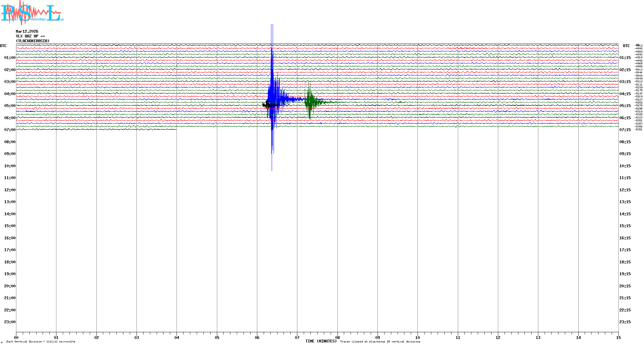
Task: Click the Each Vertical Division microvolts note
Action: point(41,342)
